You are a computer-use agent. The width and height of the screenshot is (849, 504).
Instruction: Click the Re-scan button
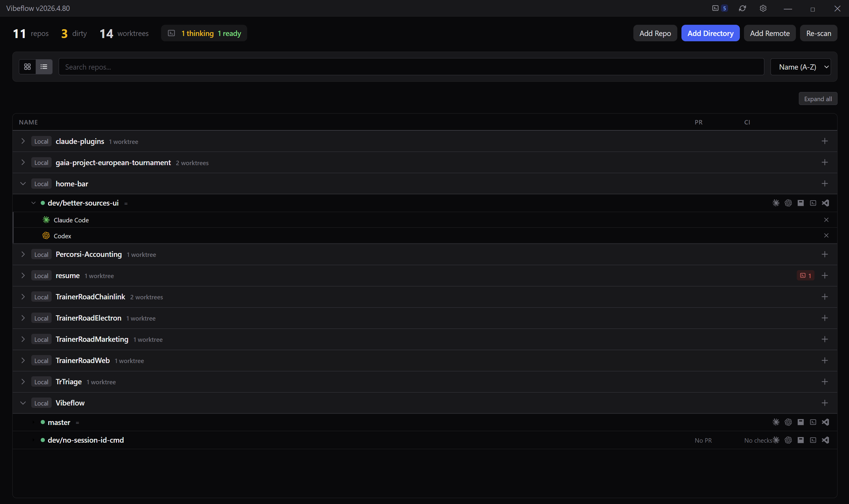pos(818,33)
